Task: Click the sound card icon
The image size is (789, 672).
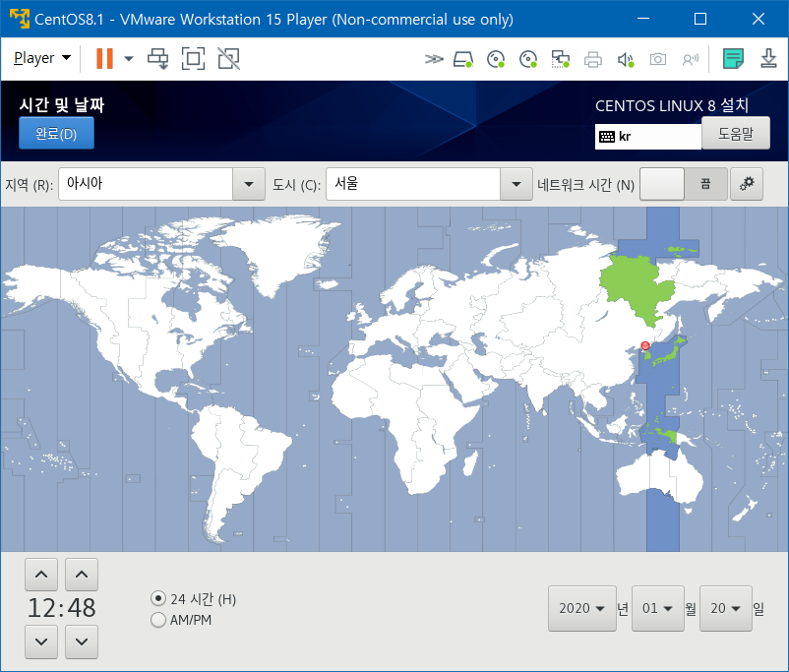Action: coord(626,59)
